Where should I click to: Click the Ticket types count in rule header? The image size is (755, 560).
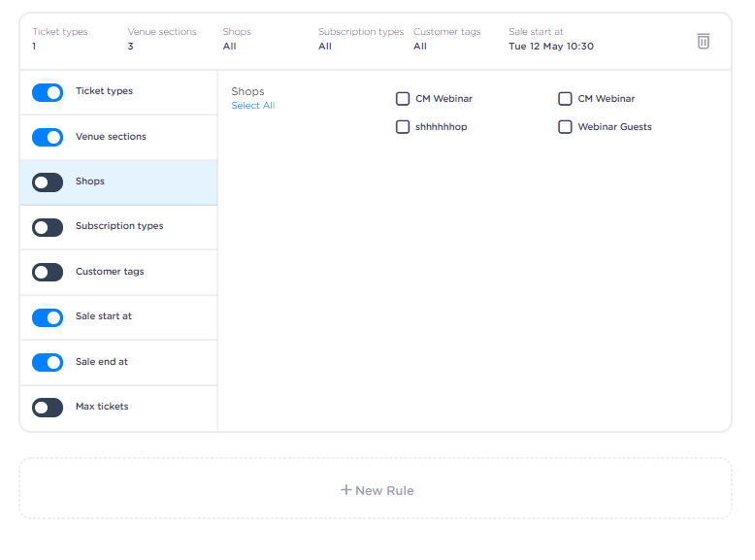coord(35,47)
